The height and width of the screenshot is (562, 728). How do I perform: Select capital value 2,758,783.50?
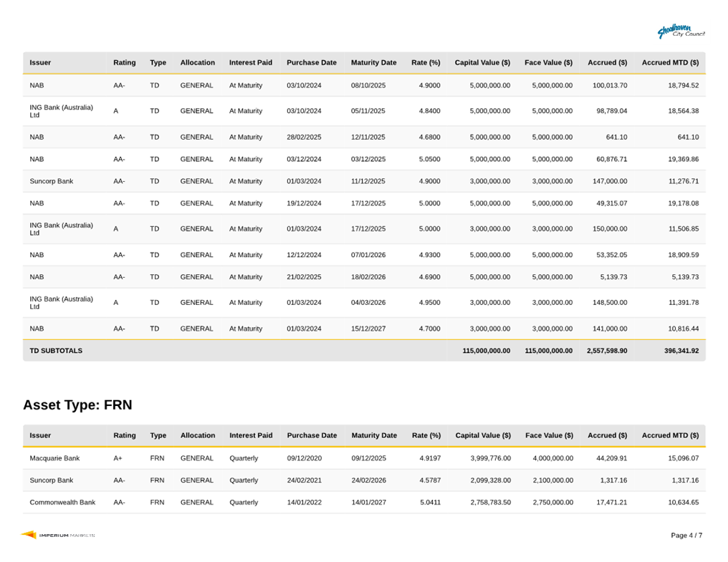pyautogui.click(x=490, y=502)
